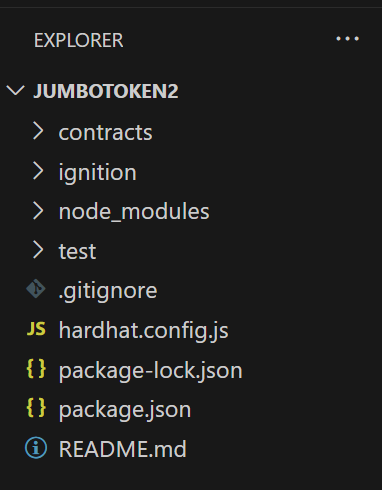
Task: Open the README.md file
Action: 123,449
